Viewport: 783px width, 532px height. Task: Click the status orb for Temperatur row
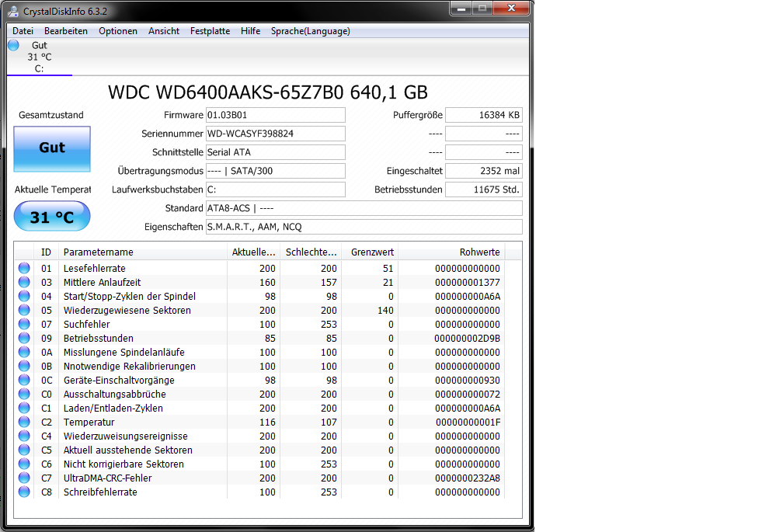click(24, 422)
